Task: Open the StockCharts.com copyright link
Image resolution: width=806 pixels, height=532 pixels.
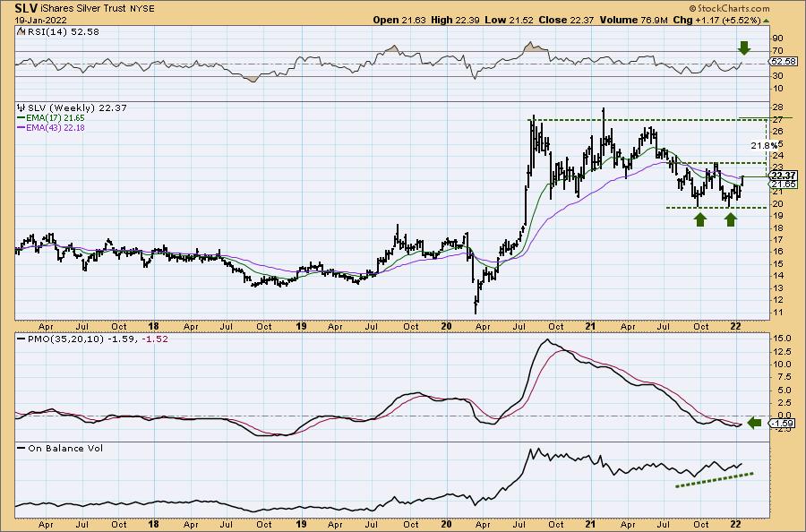Action: click(729, 8)
